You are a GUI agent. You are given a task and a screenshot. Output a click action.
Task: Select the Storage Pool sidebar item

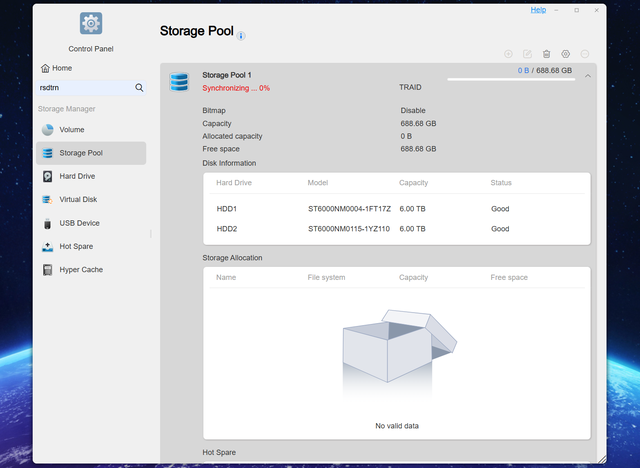(x=91, y=153)
